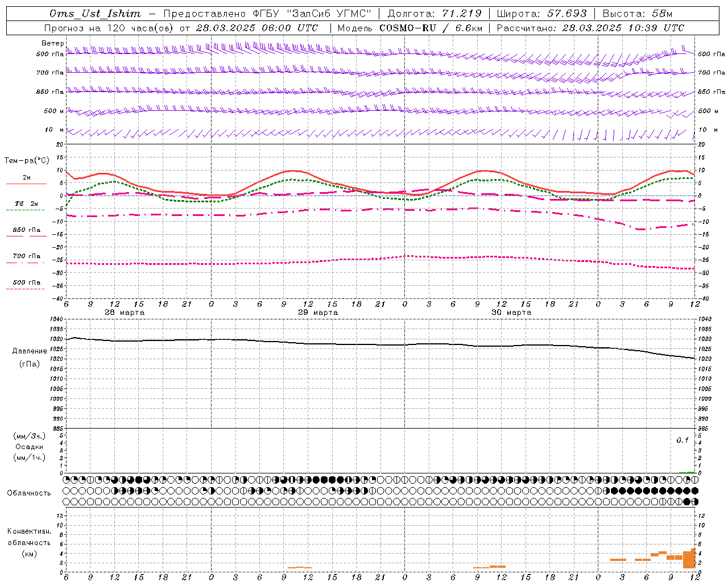728x582 pixels.
Task: Click the forecast line Прогноз на 120 часа(ов)
Action: coord(109,28)
